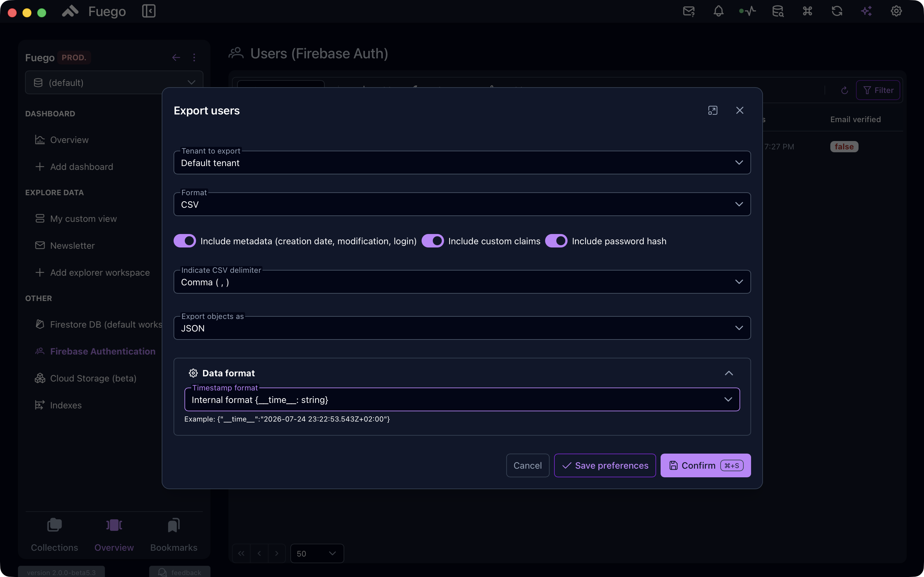Open the notifications bell
The image size is (924, 577).
[x=718, y=11]
